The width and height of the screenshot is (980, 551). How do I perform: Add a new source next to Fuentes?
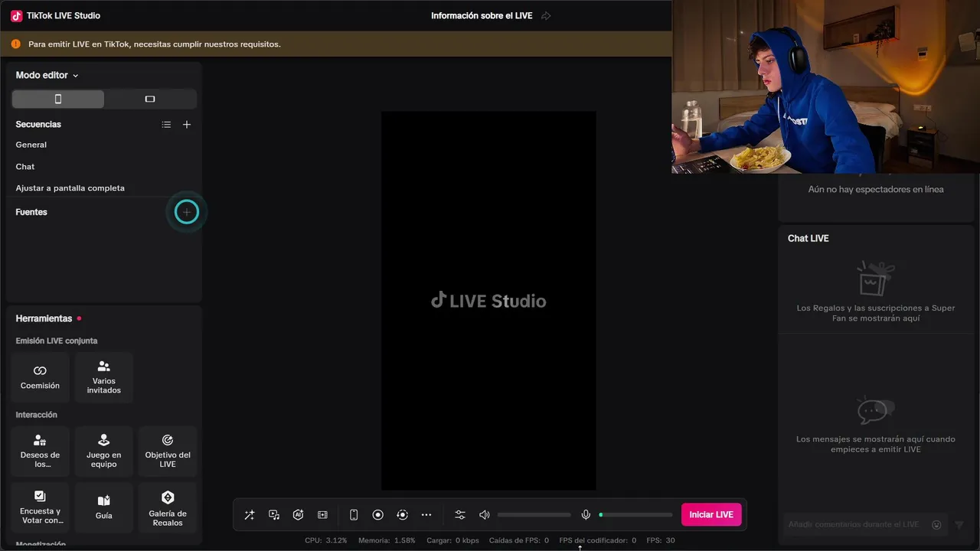pyautogui.click(x=187, y=212)
